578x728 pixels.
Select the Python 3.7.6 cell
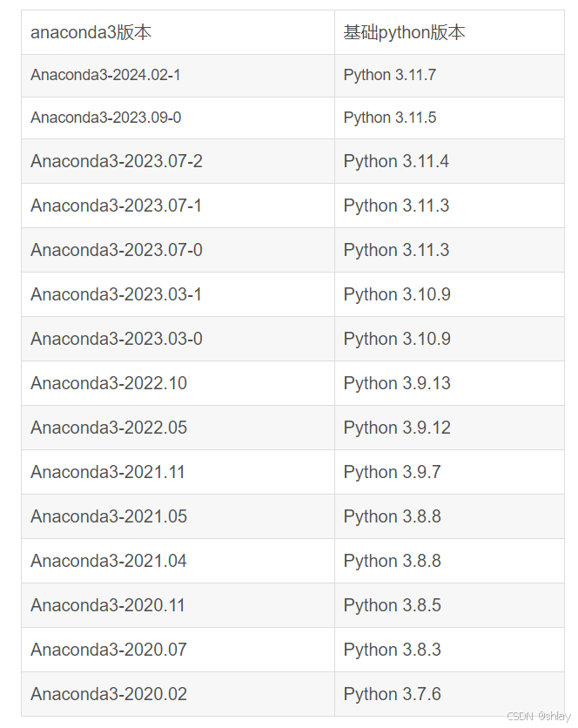(449, 694)
